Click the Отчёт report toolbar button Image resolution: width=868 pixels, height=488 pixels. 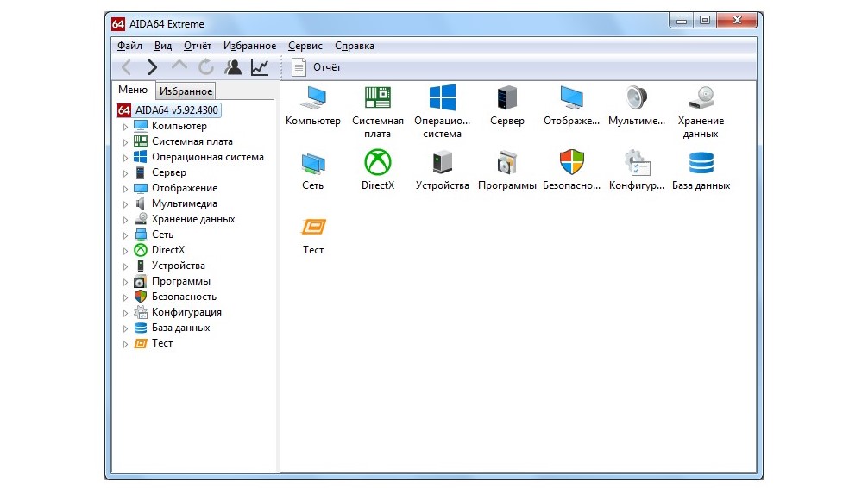pyautogui.click(x=317, y=67)
